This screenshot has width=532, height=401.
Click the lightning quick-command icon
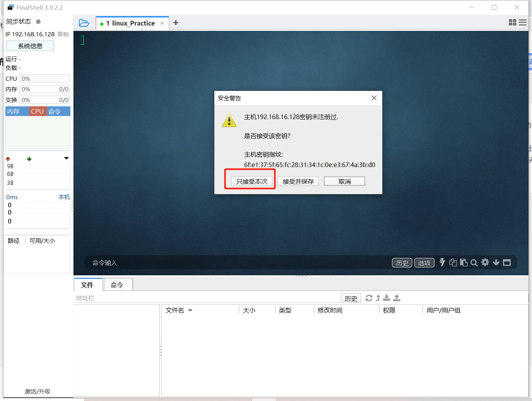pos(442,263)
